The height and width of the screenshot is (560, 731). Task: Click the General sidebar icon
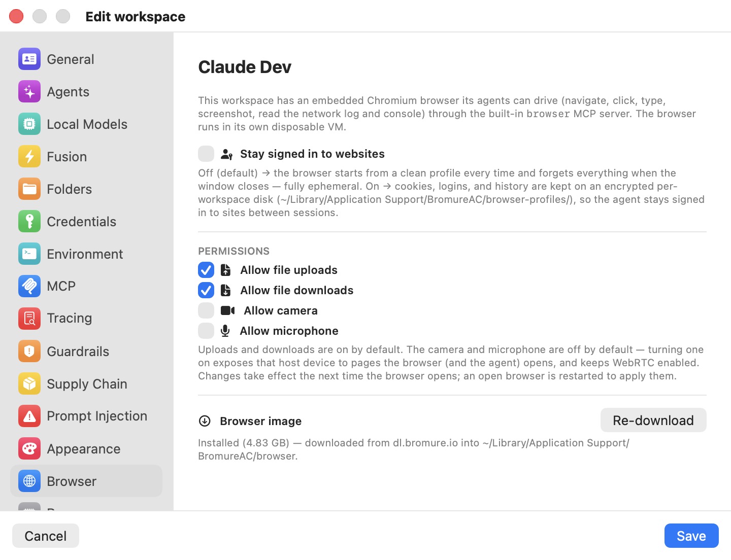(29, 59)
